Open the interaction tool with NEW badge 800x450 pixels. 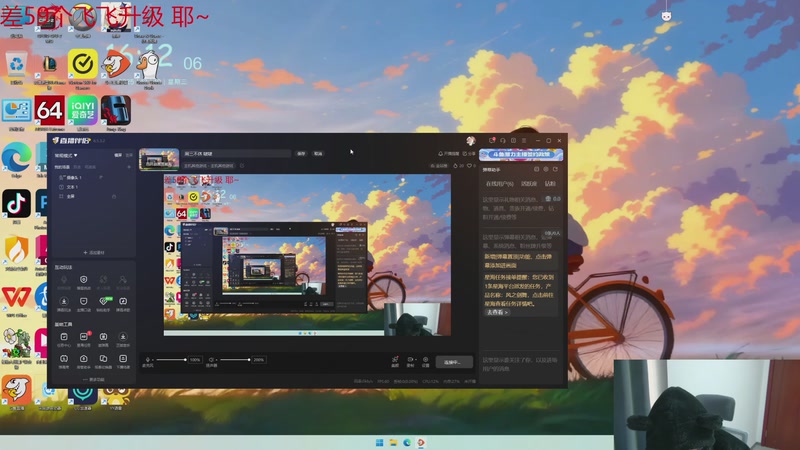(104, 302)
